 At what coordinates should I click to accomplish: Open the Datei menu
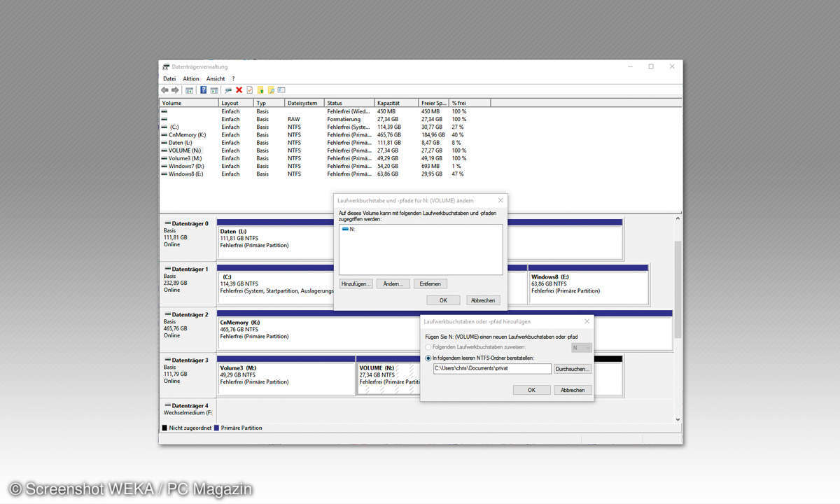point(169,78)
